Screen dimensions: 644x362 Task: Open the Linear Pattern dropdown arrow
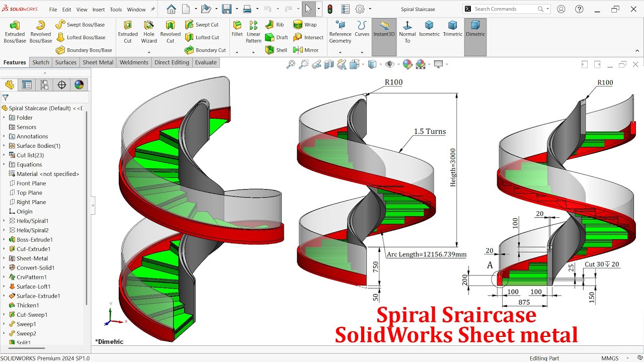pyautogui.click(x=253, y=52)
